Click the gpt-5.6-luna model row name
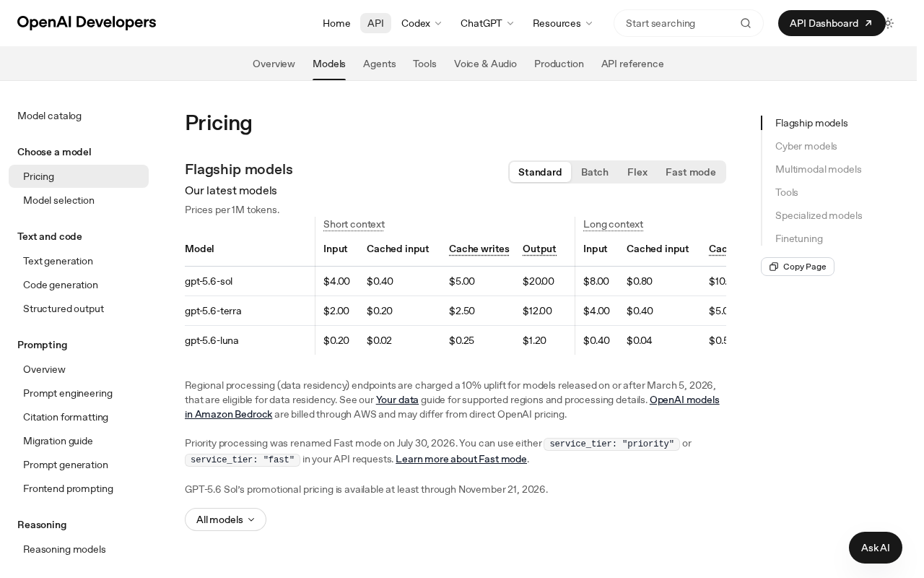This screenshot has width=924, height=578. (x=212, y=340)
